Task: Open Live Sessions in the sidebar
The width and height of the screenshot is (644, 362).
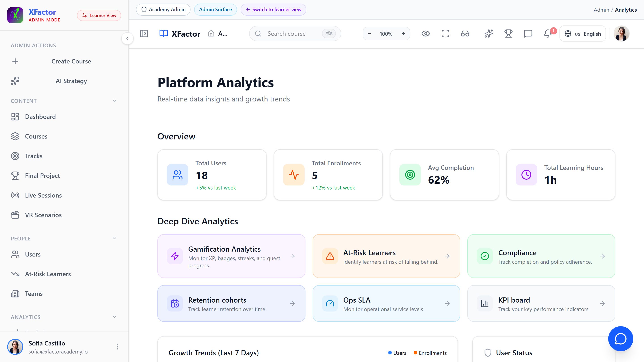Action: point(64,195)
